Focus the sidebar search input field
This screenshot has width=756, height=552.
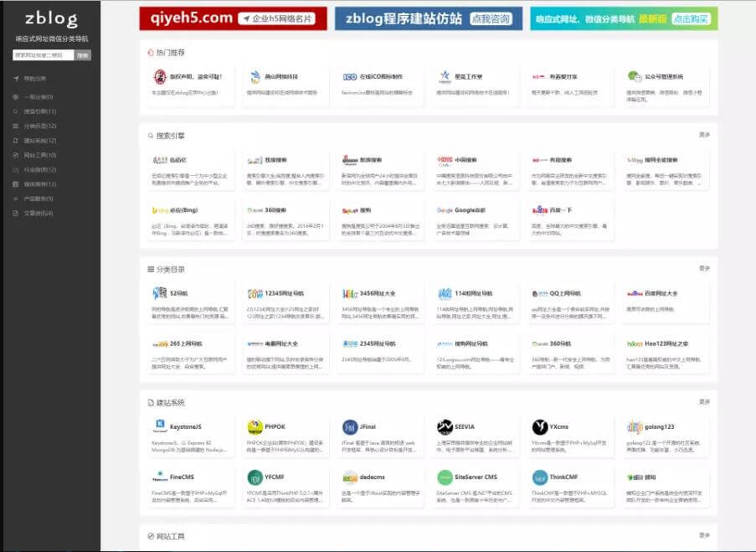44,55
